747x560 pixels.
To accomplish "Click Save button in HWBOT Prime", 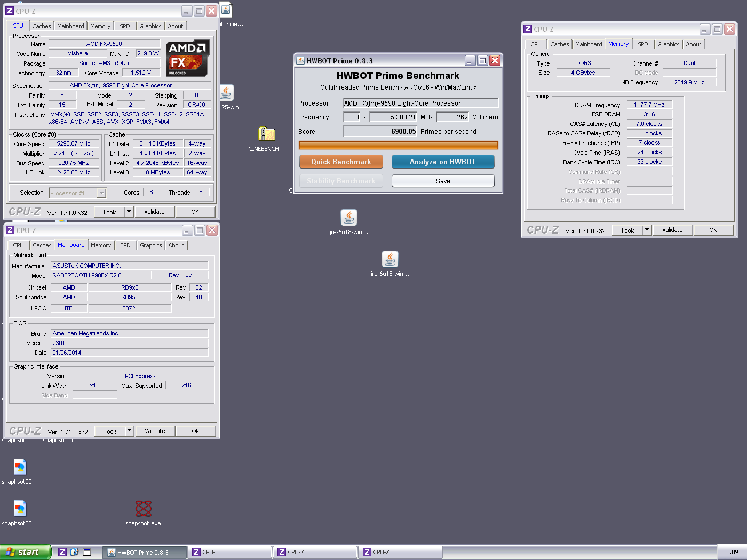I will coord(443,181).
